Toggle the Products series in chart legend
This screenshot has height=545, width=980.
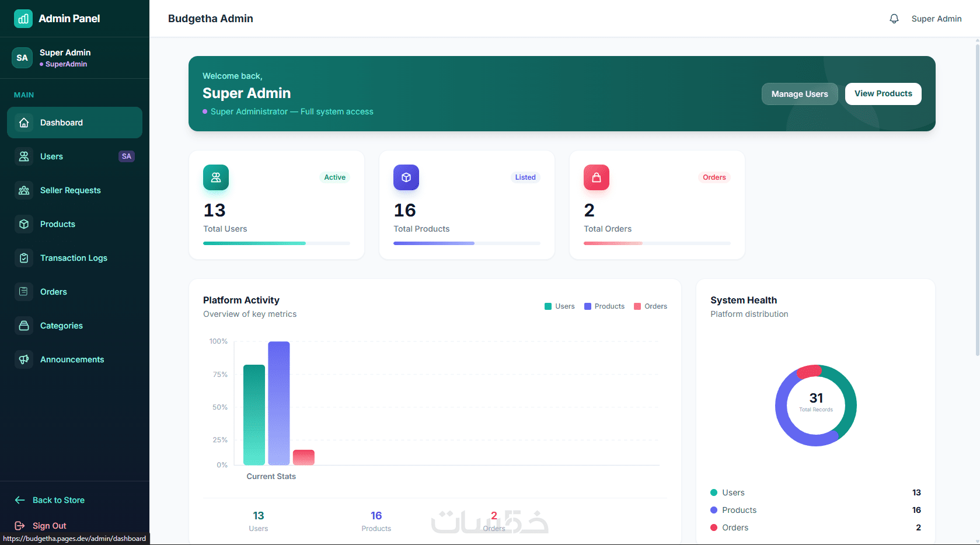pos(604,306)
